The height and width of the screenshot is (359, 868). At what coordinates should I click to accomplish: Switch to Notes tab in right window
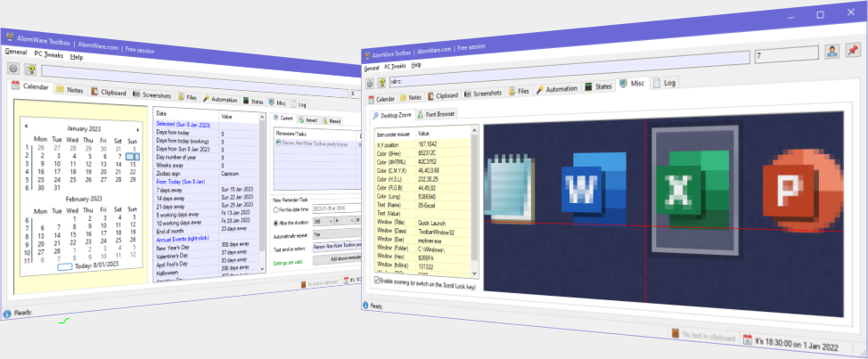[x=411, y=97]
